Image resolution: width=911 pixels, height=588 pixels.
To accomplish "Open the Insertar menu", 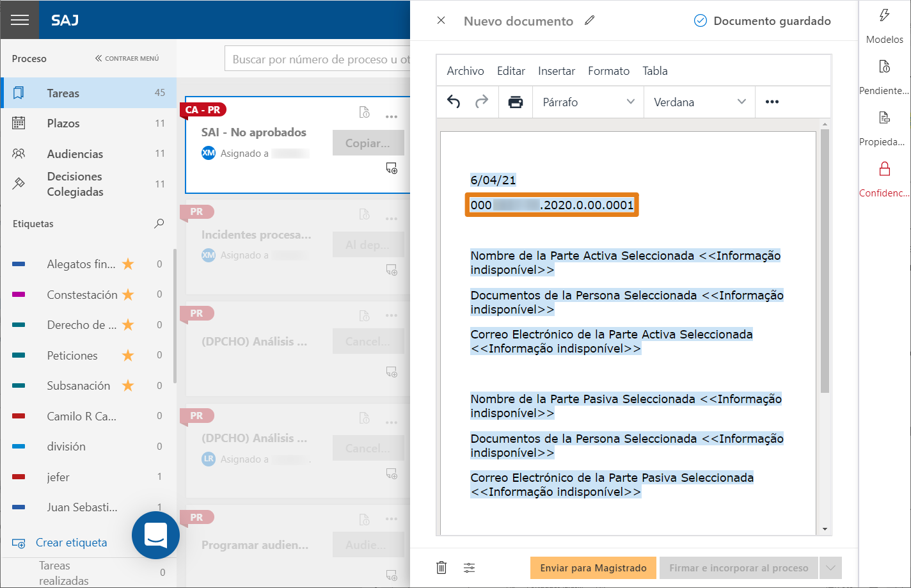I will click(557, 71).
